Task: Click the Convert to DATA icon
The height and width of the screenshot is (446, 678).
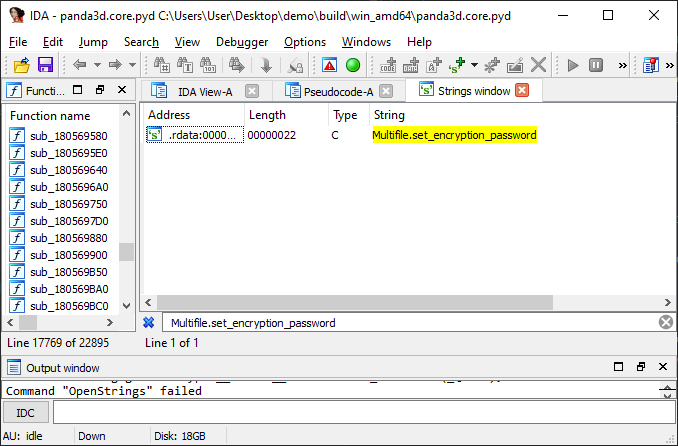Action: coord(411,65)
